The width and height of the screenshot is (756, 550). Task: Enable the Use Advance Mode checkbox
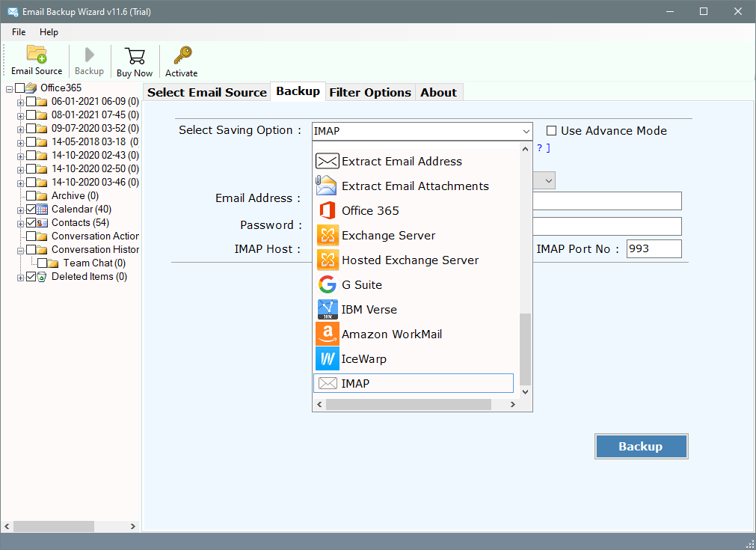[552, 130]
